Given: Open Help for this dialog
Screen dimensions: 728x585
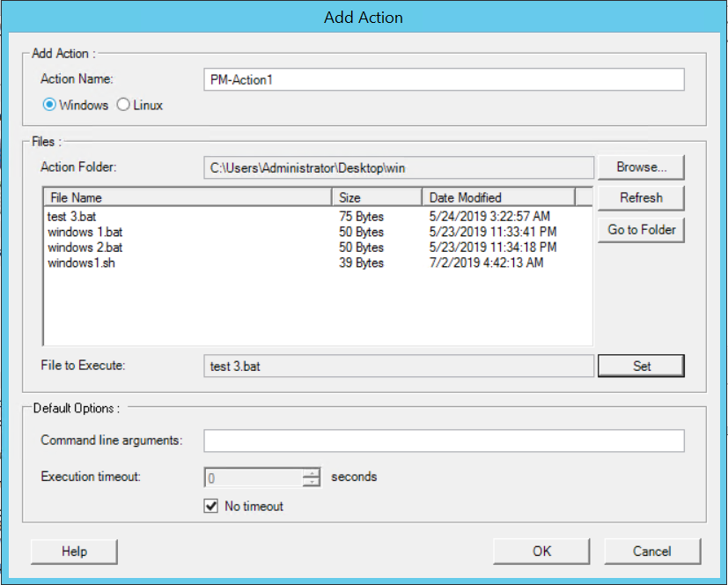Looking at the screenshot, I should pyautogui.click(x=74, y=551).
